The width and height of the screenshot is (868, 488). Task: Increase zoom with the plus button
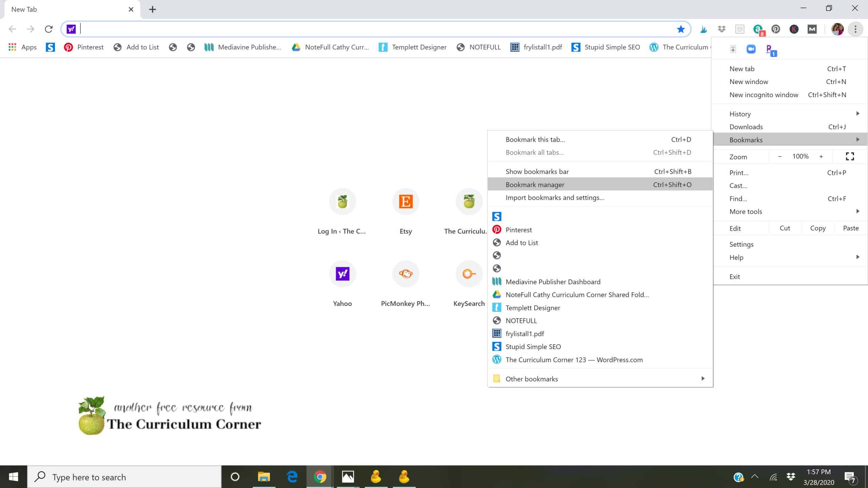coord(821,156)
